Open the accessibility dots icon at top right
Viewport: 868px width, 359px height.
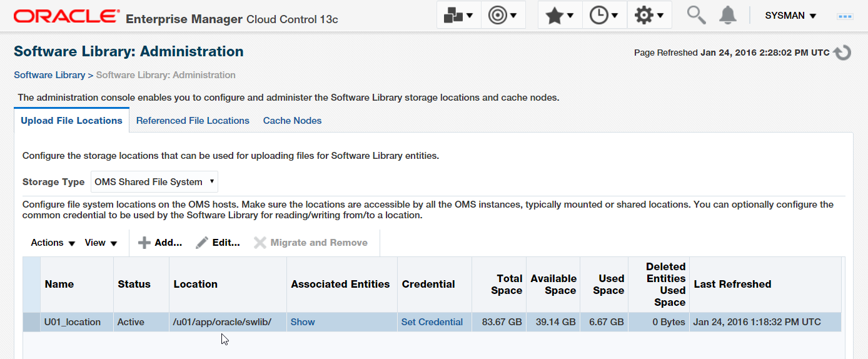(845, 16)
